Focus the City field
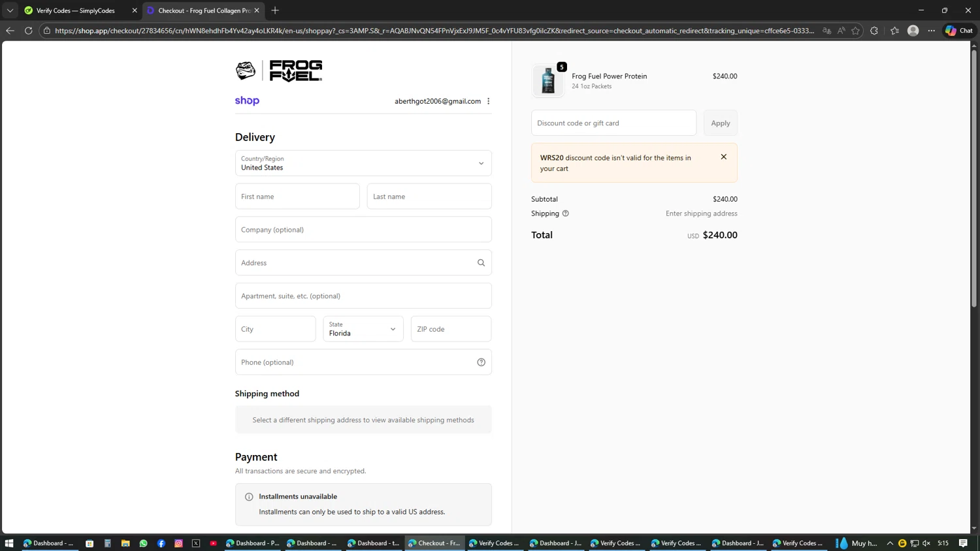 (276, 329)
